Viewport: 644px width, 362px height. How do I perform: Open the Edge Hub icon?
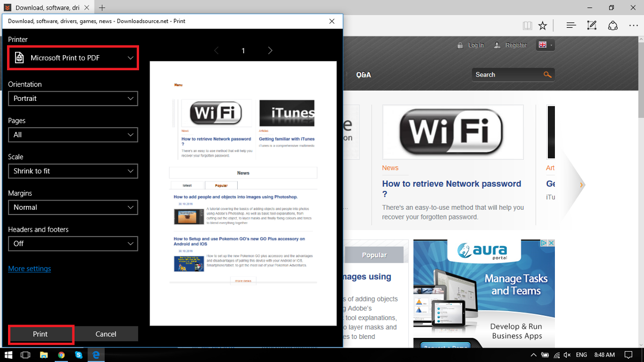(x=571, y=25)
